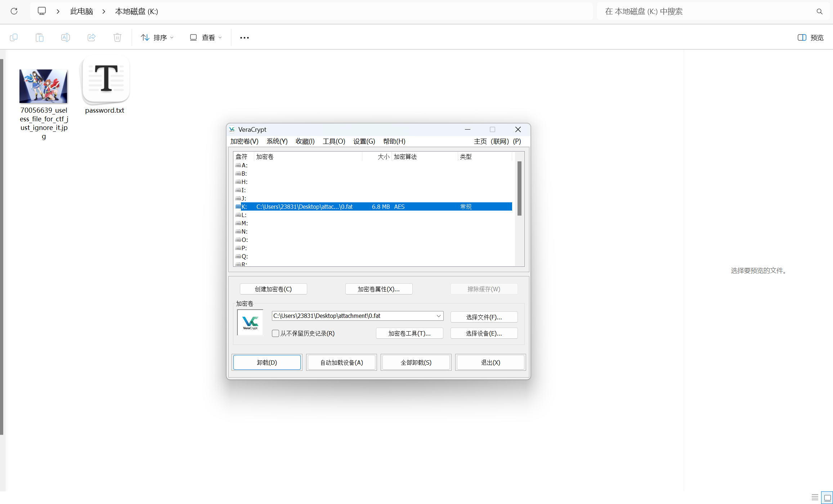The image size is (833, 504).
Task: Click the 卸载(D) dismount button
Action: (x=267, y=363)
